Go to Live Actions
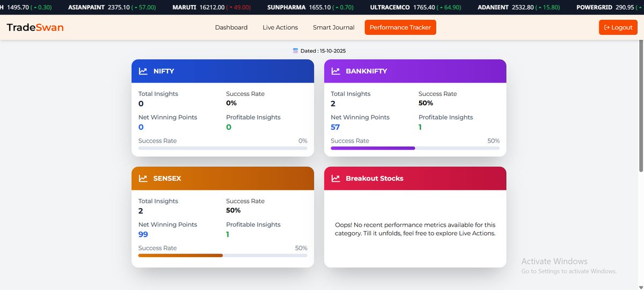Viewport: 644px width, 290px height. point(280,27)
